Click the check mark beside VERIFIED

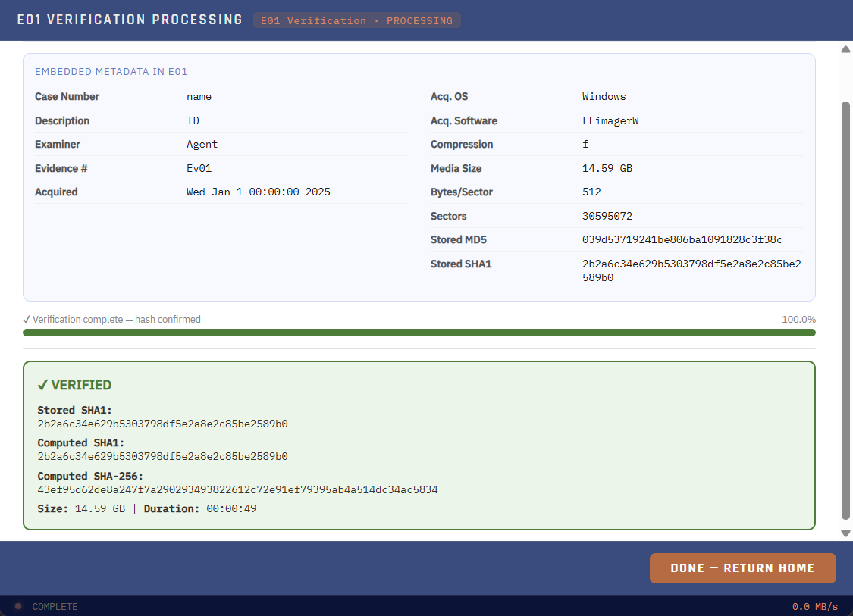(x=42, y=386)
